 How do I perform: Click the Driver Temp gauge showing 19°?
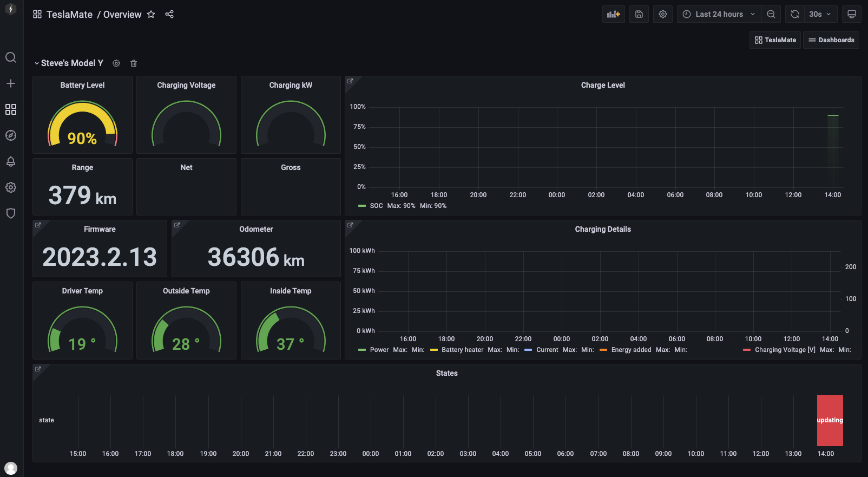tap(82, 330)
